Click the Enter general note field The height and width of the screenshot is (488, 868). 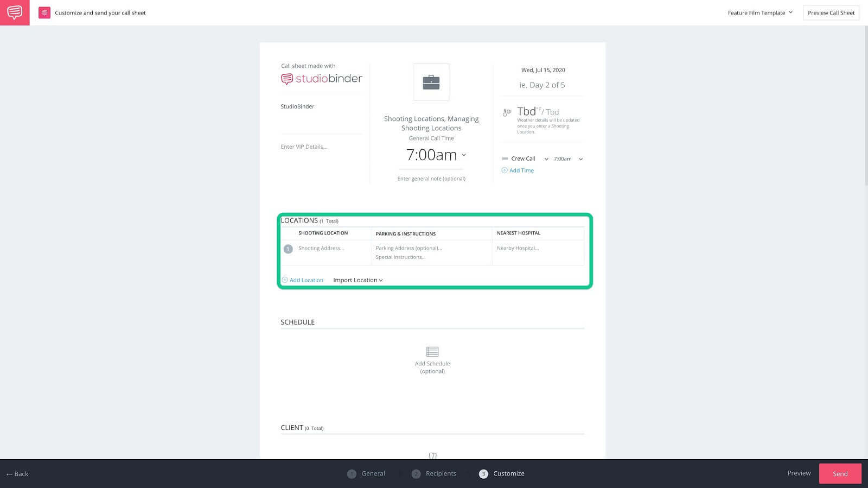[431, 179]
